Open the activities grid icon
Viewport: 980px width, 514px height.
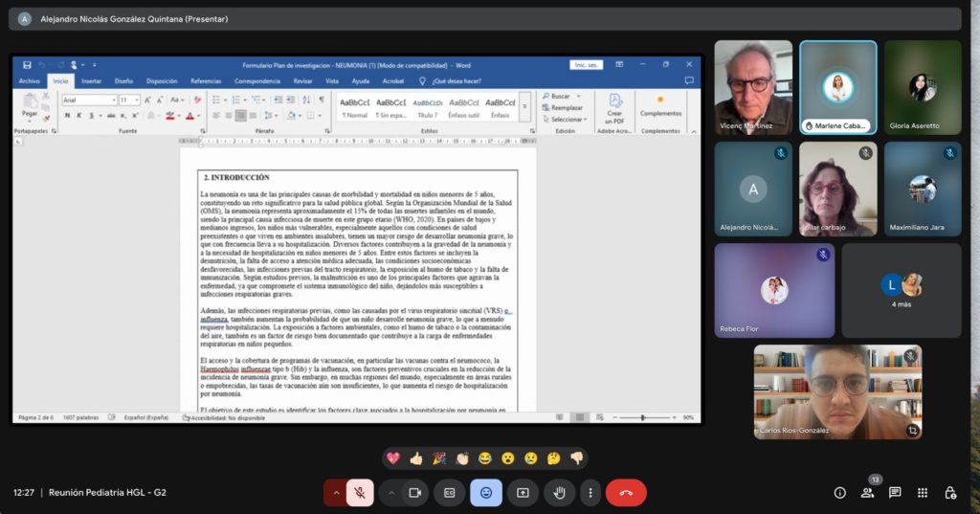(923, 492)
